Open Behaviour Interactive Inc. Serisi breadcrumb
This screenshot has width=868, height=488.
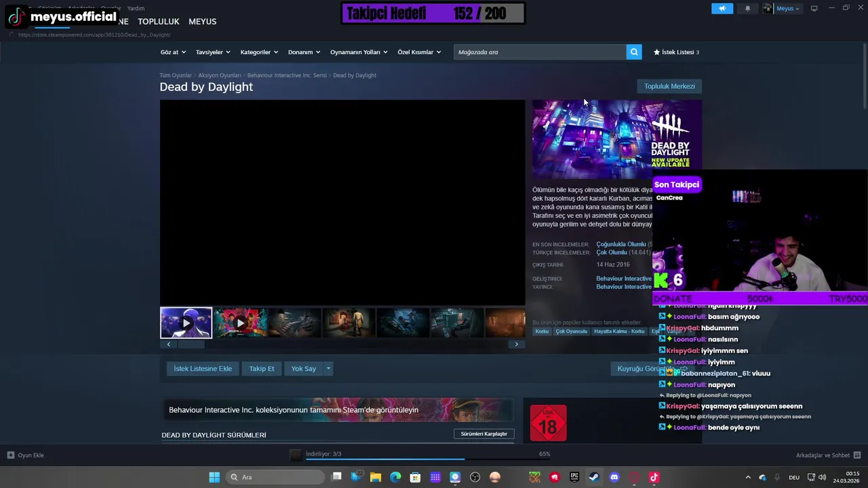(x=287, y=75)
